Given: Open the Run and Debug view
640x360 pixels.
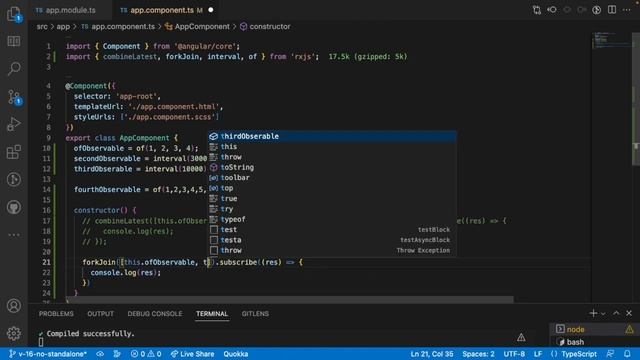Looking at the screenshot, I should coord(14,124).
